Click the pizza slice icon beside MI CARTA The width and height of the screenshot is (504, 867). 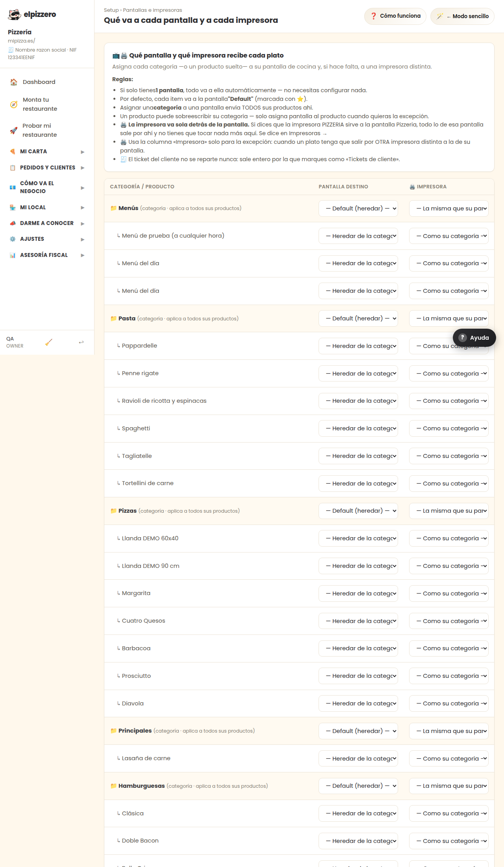pyautogui.click(x=13, y=151)
